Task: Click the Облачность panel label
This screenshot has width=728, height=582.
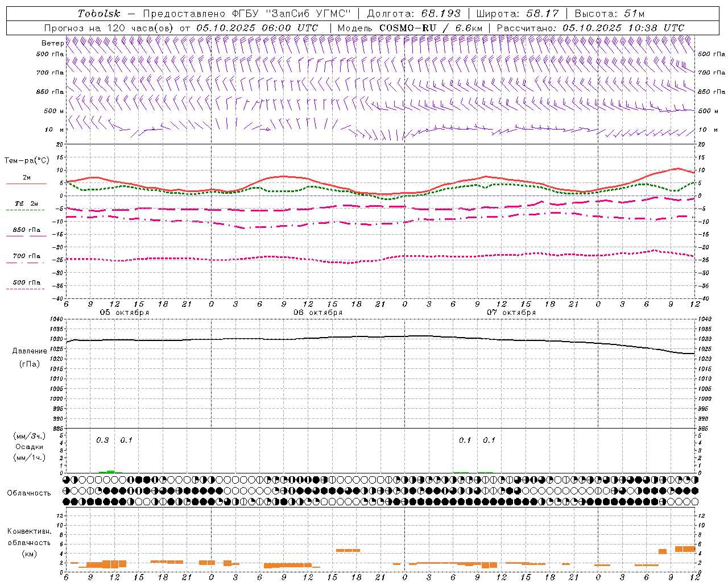Action: point(29,493)
